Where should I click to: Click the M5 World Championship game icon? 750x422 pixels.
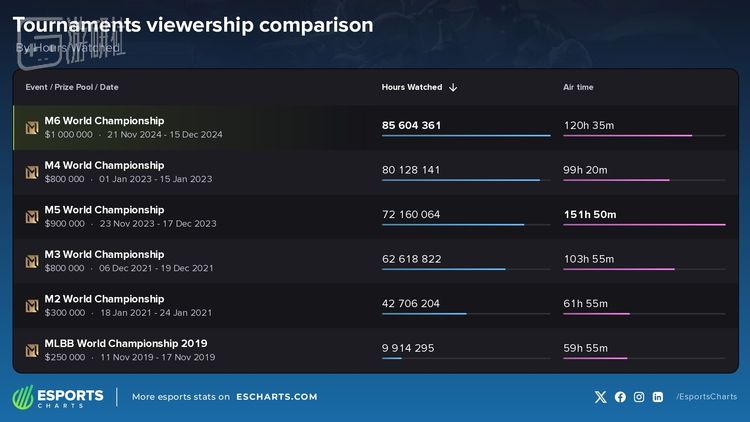coord(32,216)
